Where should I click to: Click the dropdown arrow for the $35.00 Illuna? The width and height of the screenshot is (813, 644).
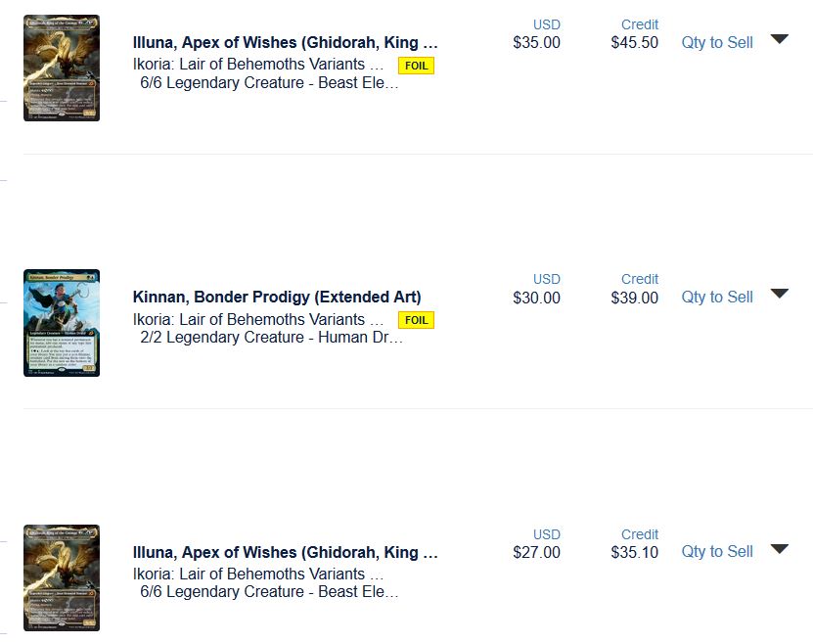[x=779, y=40]
